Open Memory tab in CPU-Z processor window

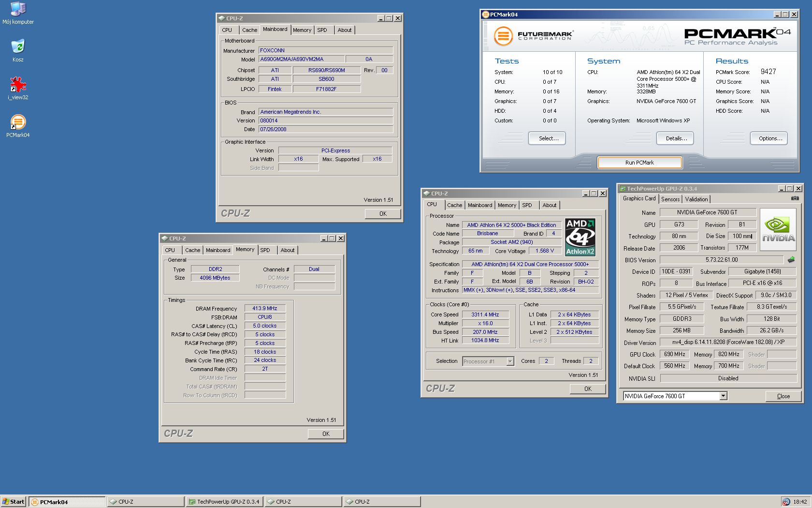507,205
